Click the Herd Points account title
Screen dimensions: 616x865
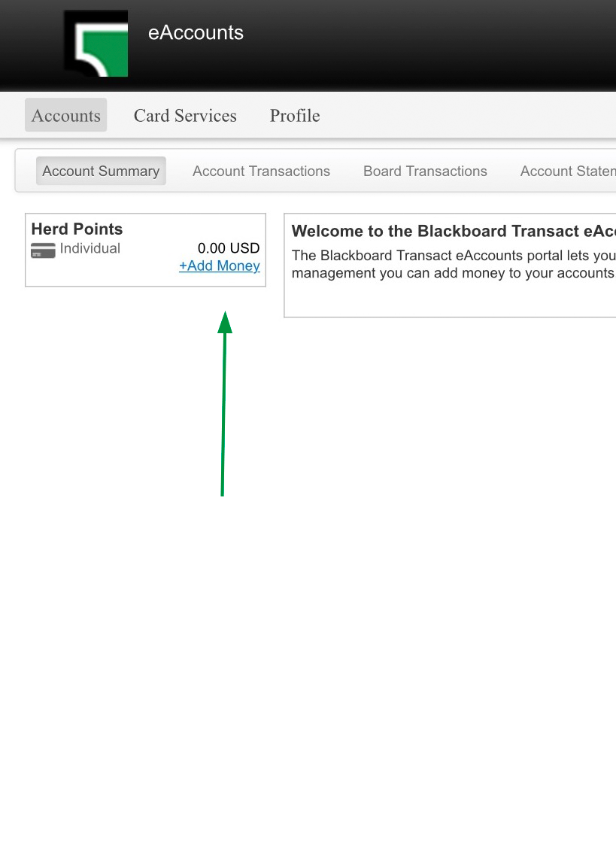pos(77,229)
